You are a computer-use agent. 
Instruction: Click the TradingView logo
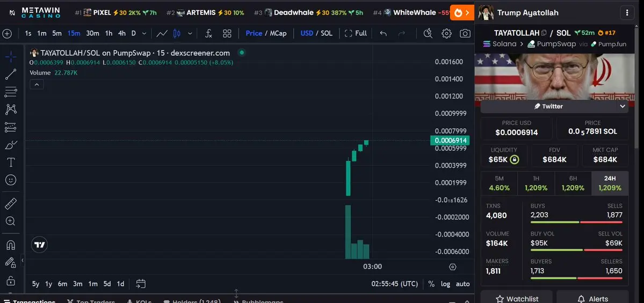[x=39, y=245]
